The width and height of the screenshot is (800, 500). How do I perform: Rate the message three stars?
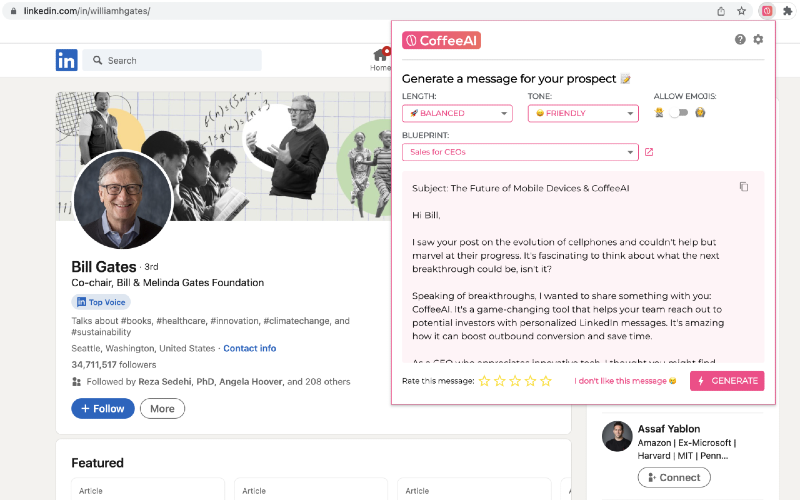[515, 381]
